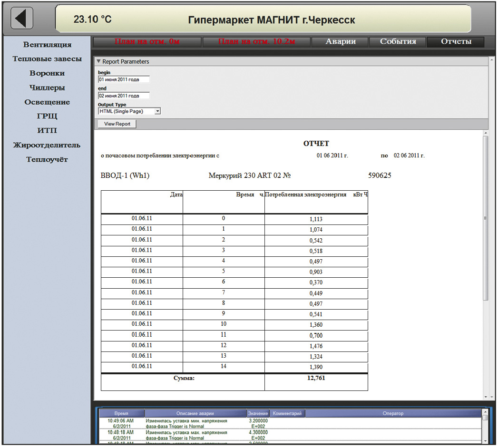Viewport: 498px width, 448px height.
Task: Click the View Report button
Action: pos(117,124)
